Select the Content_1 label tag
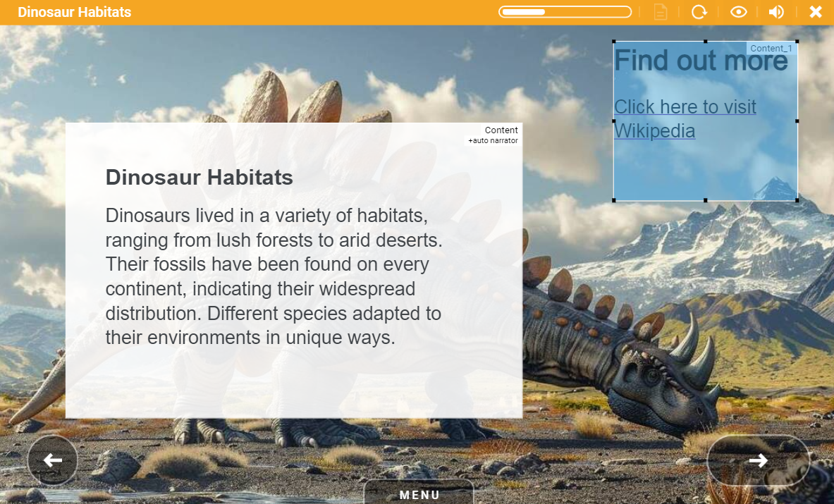This screenshot has height=504, width=834. 771,49
